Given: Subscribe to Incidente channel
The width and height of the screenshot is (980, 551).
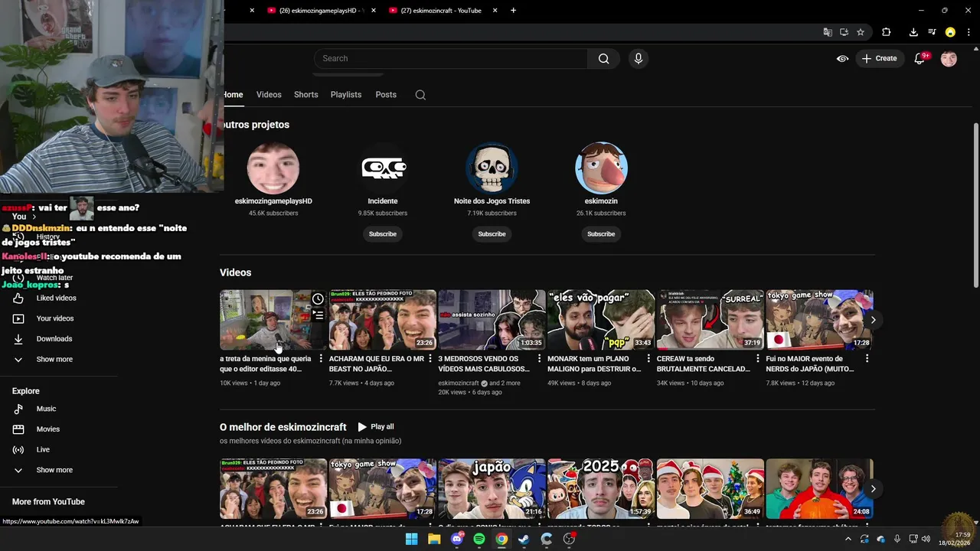Looking at the screenshot, I should (x=382, y=234).
